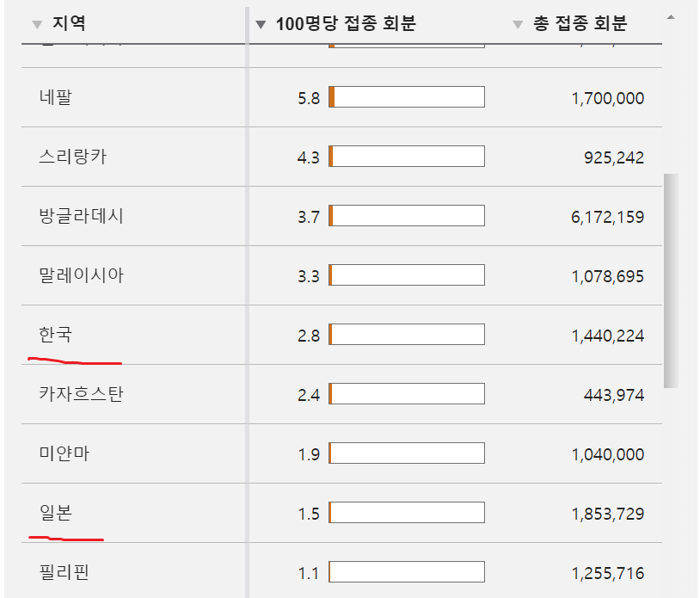
Task: Select the 카자흐스탄 row
Action: (x=341, y=394)
